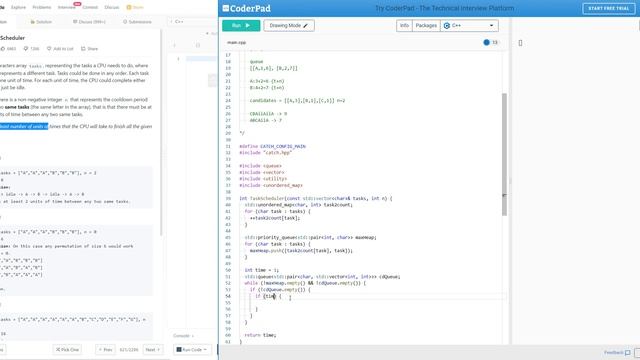Open the Store link in LeetCode
Screen dimensions: 640x360
click(x=135, y=7)
